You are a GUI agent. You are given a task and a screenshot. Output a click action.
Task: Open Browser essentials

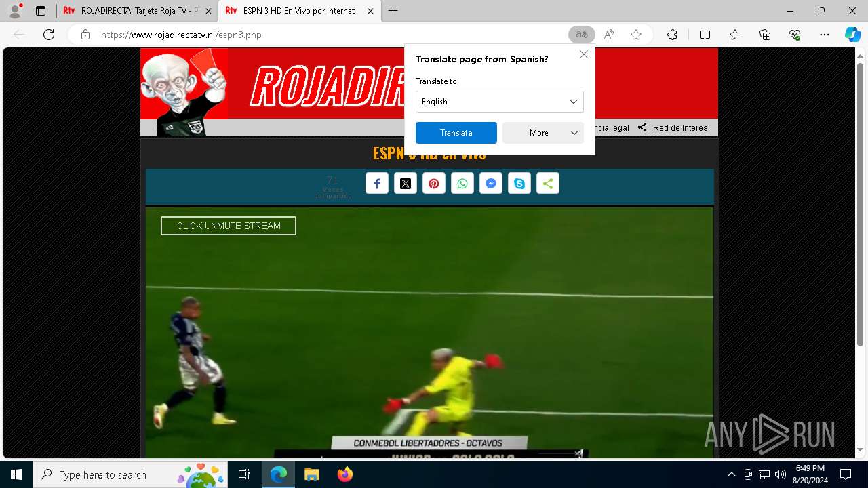795,35
